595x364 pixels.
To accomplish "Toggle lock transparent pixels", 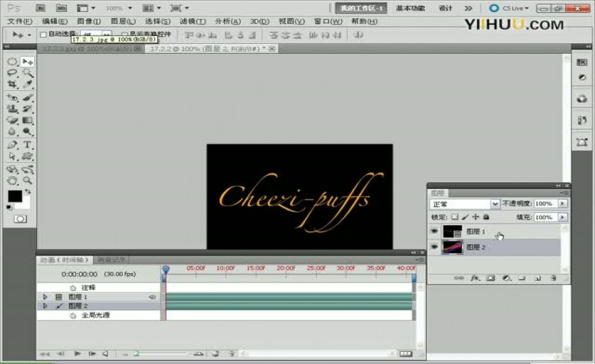I will point(454,217).
